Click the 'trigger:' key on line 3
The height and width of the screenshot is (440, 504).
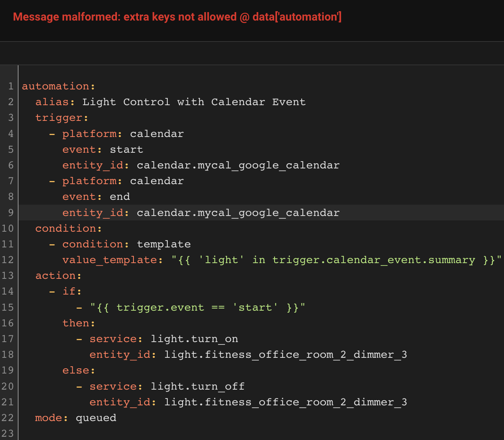[x=61, y=118]
